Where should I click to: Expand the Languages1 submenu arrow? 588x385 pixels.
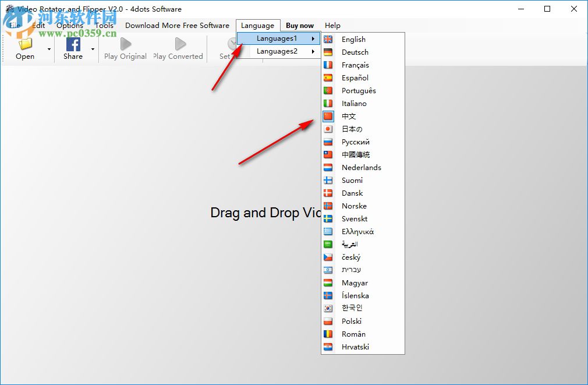(313, 38)
